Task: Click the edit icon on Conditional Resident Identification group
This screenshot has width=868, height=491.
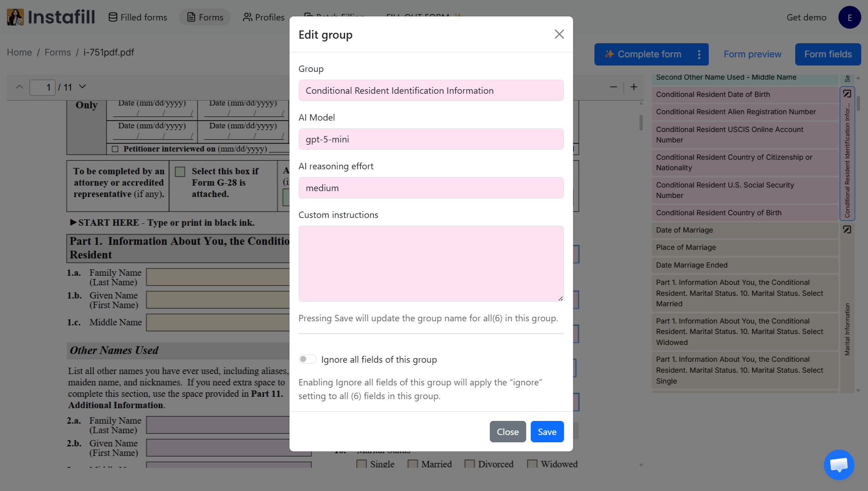Action: click(x=847, y=93)
